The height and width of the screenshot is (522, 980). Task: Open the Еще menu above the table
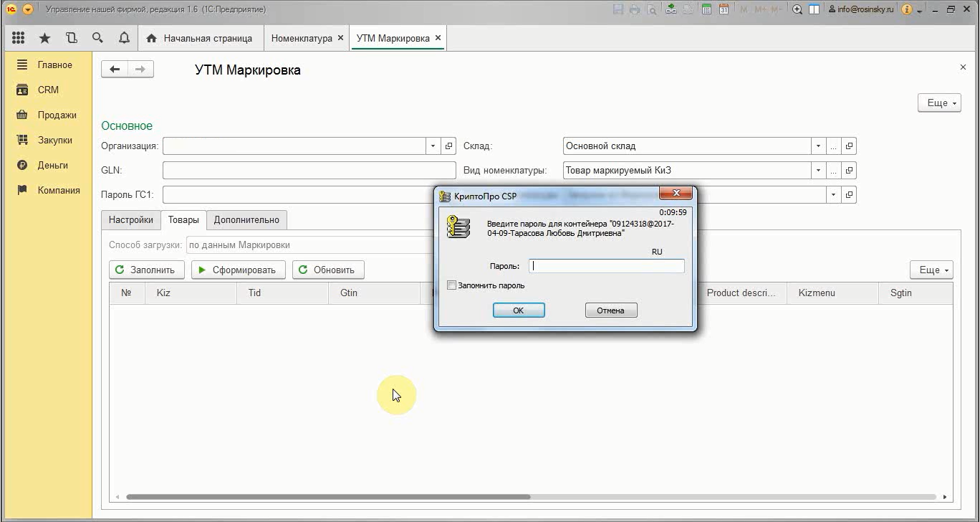tap(931, 270)
